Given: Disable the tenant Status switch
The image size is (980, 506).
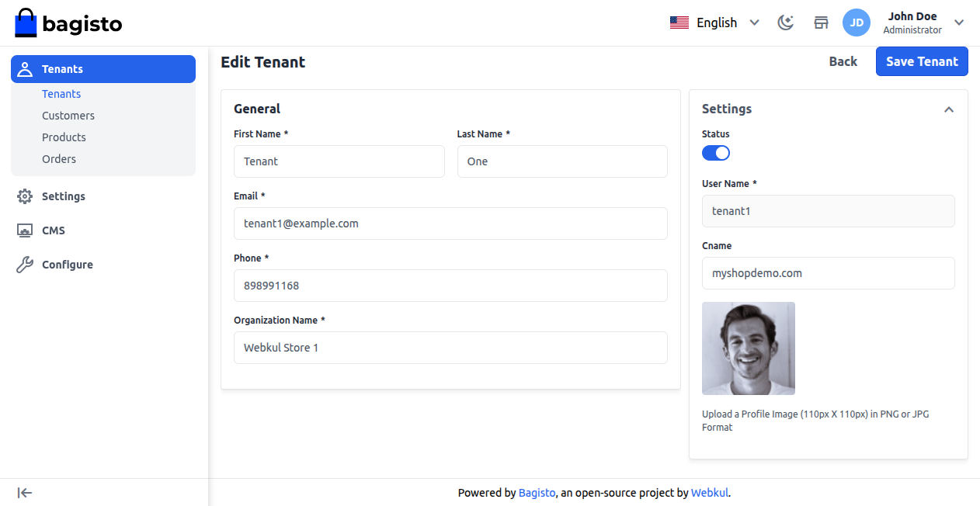Looking at the screenshot, I should [x=715, y=153].
